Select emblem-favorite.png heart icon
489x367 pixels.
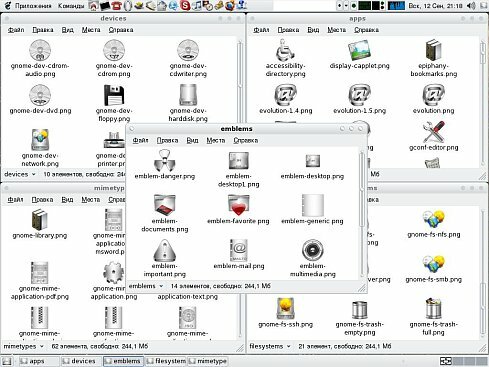[239, 205]
